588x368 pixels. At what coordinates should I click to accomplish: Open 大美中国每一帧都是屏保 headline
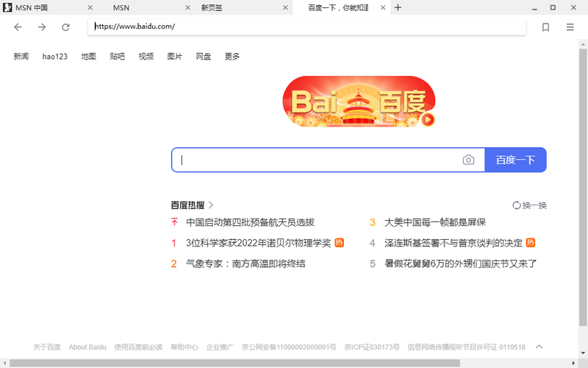(435, 222)
